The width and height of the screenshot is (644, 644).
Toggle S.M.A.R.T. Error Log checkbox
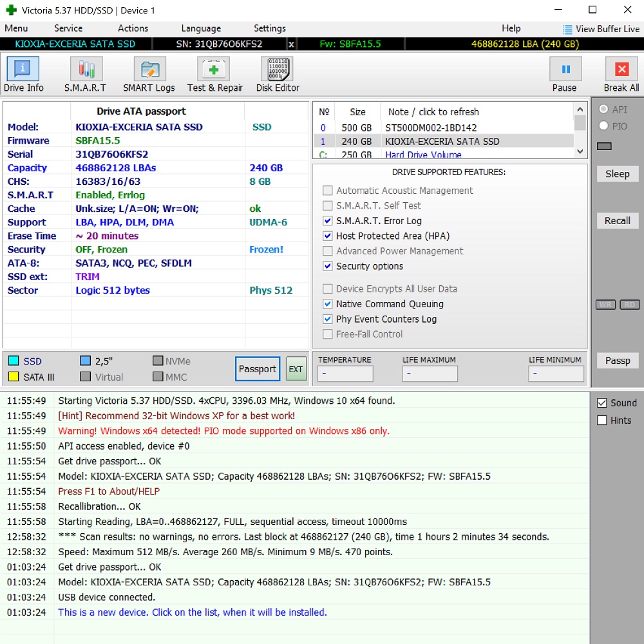[x=327, y=220]
